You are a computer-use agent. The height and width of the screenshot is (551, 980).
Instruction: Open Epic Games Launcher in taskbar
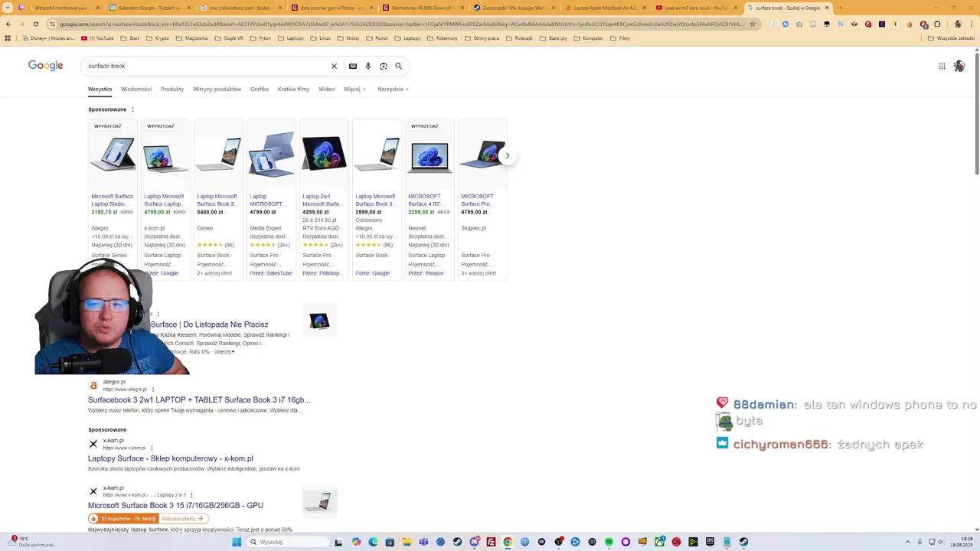click(x=710, y=542)
